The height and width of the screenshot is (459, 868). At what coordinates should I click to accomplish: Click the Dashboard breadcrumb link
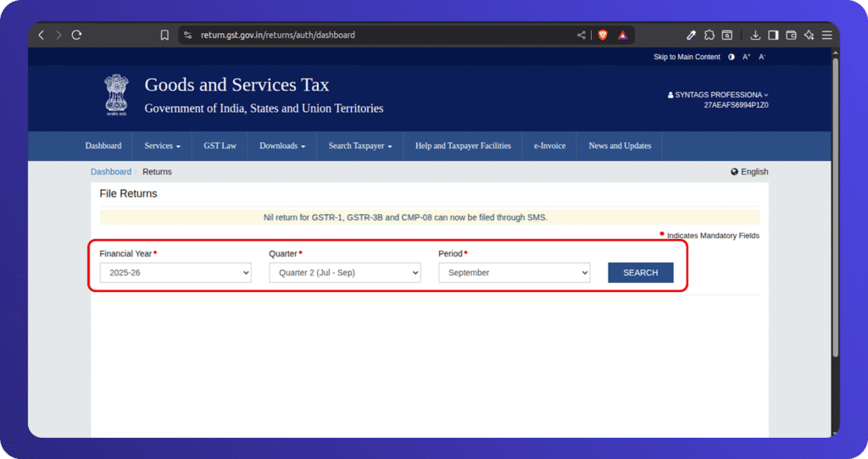tap(111, 171)
